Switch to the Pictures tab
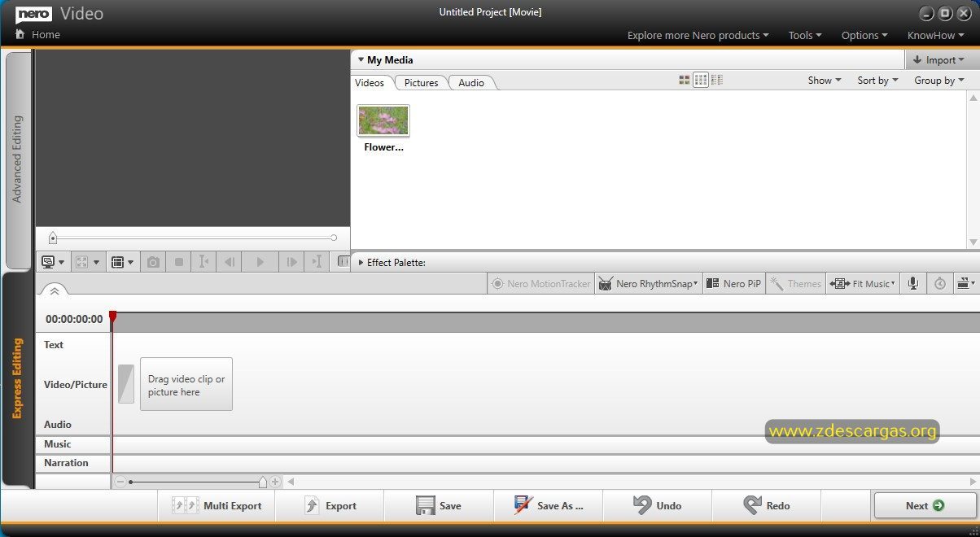This screenshot has height=537, width=980. coord(422,82)
